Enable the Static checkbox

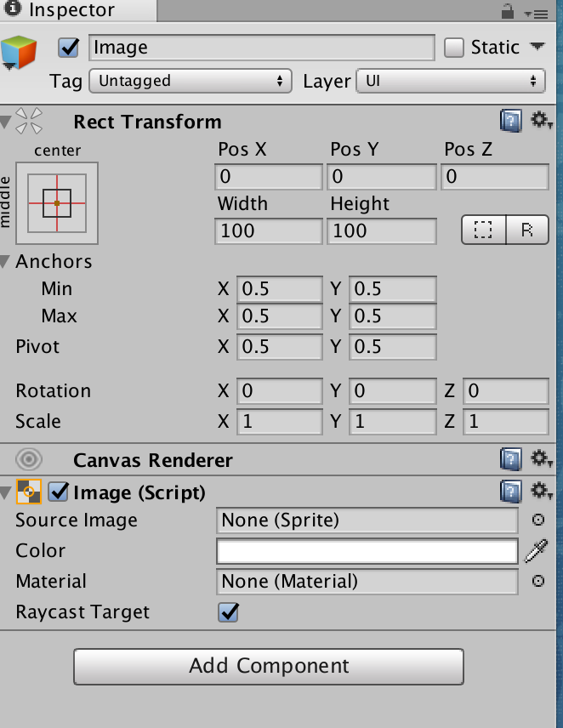454,48
